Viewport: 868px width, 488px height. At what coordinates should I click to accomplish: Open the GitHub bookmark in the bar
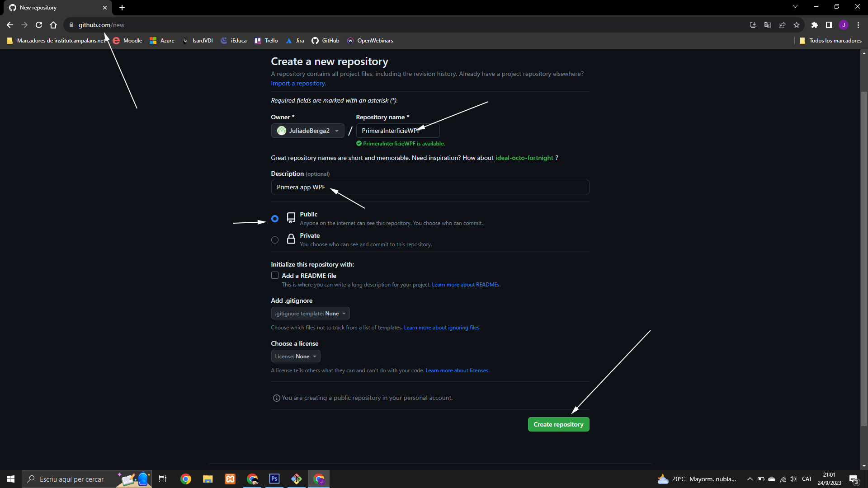pyautogui.click(x=325, y=41)
